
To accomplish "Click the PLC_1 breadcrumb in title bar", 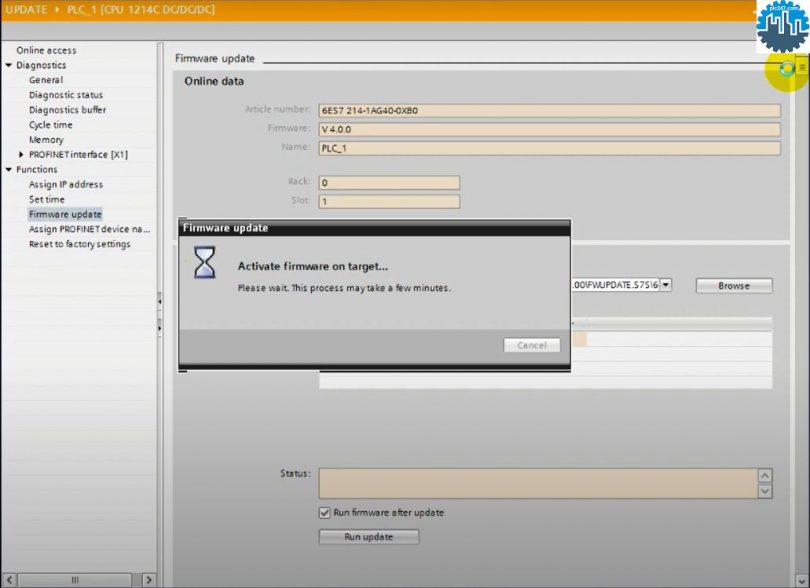I will point(141,10).
